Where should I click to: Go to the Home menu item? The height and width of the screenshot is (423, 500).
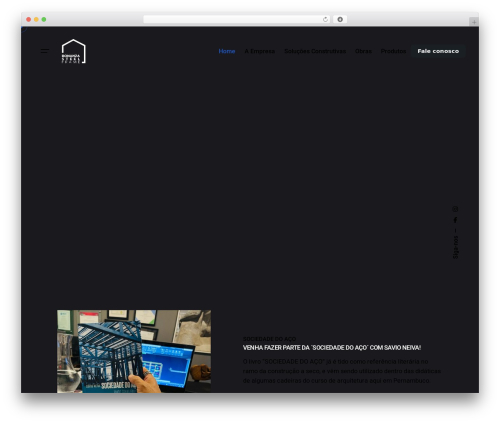(x=227, y=51)
